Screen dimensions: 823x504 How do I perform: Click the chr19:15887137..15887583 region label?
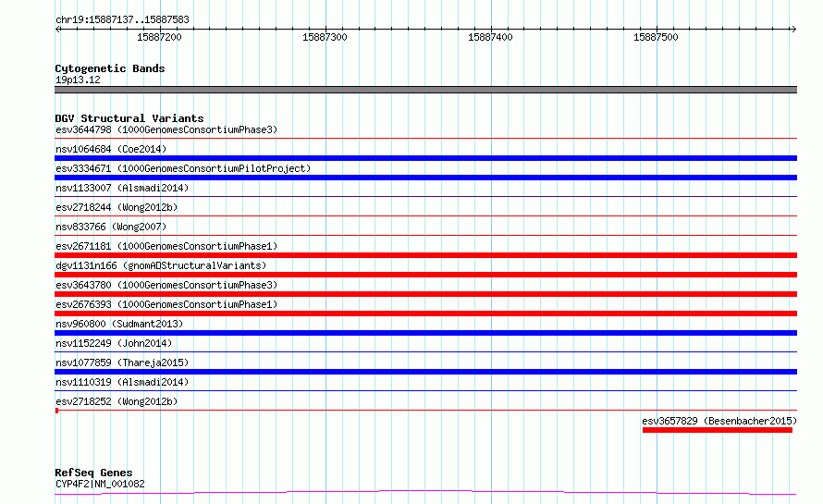pos(122,20)
